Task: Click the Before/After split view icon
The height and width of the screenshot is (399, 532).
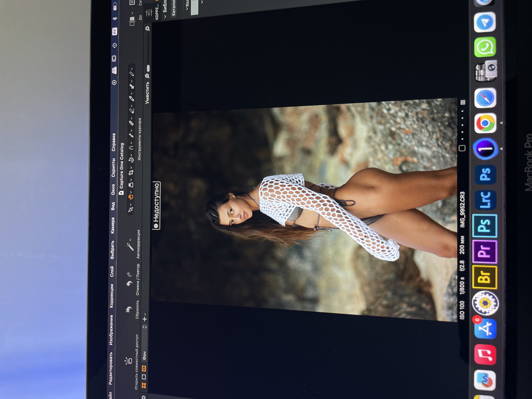Action: tap(132, 21)
